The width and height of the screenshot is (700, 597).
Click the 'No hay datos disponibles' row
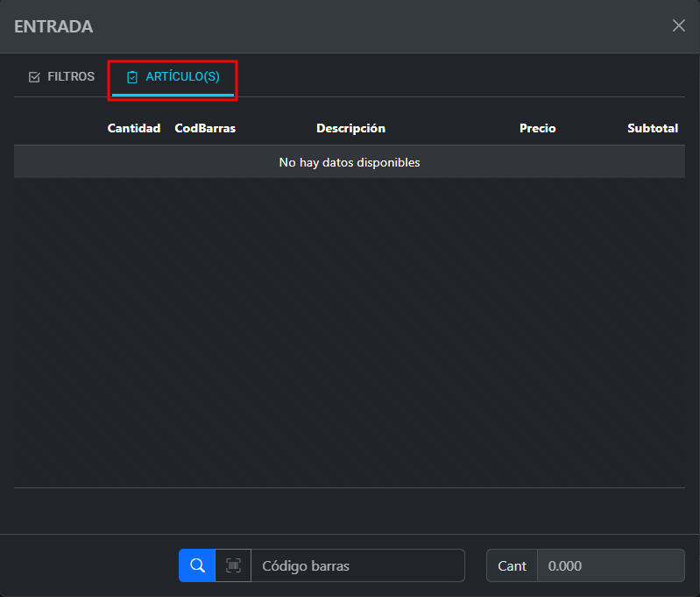349,162
